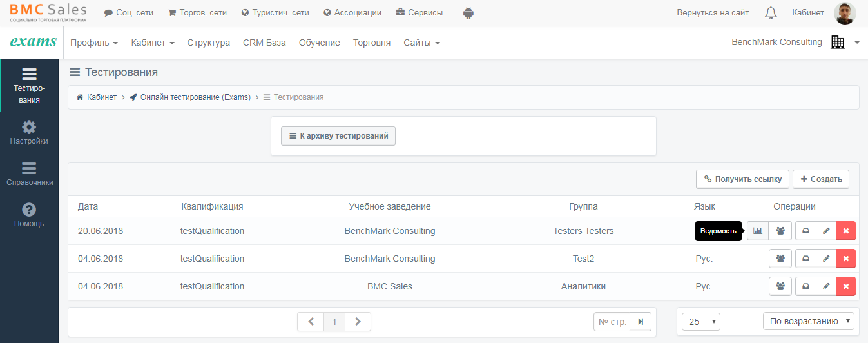Image resolution: width=868 pixels, height=343 pixels.
Task: Click the Аналитики group cell
Action: (x=584, y=286)
